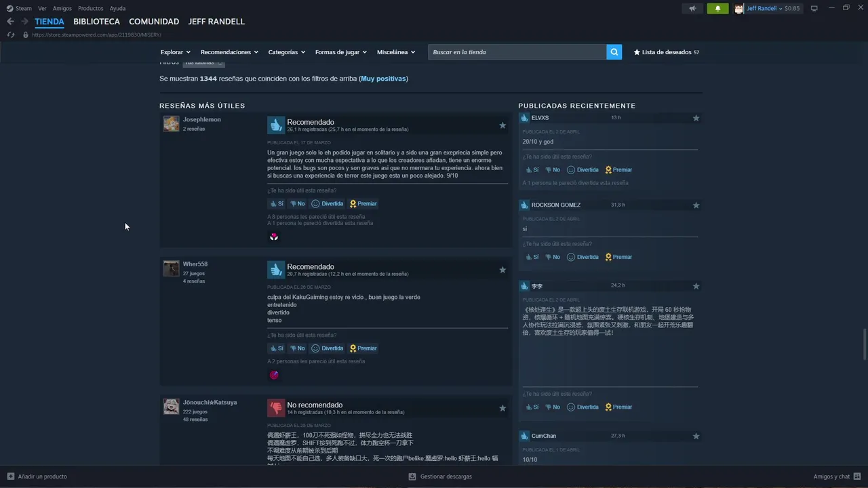Open Josephlemon's profile avatar

pos(171,123)
